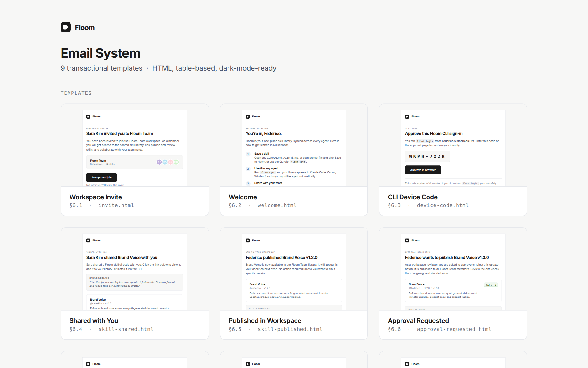Select the green MR member avatar
588x368 pixels.
[176, 162]
